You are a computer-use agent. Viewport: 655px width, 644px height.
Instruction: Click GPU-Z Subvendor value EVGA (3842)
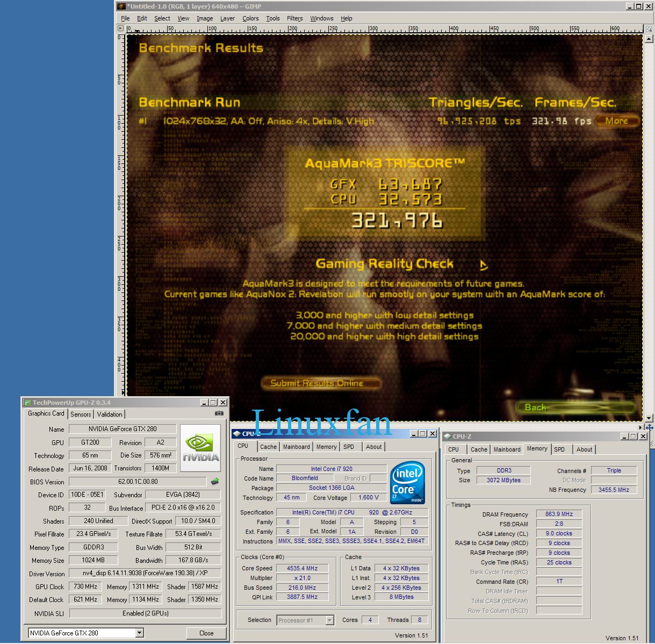click(183, 495)
